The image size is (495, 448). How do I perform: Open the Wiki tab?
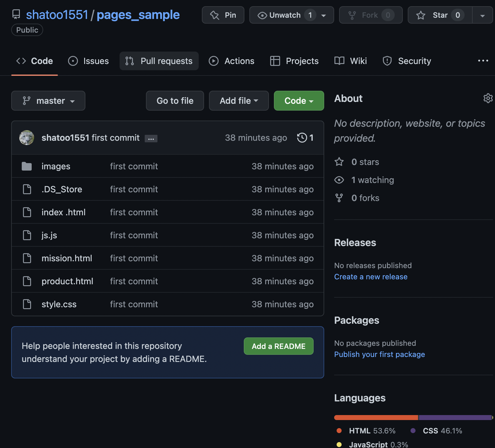pos(351,61)
